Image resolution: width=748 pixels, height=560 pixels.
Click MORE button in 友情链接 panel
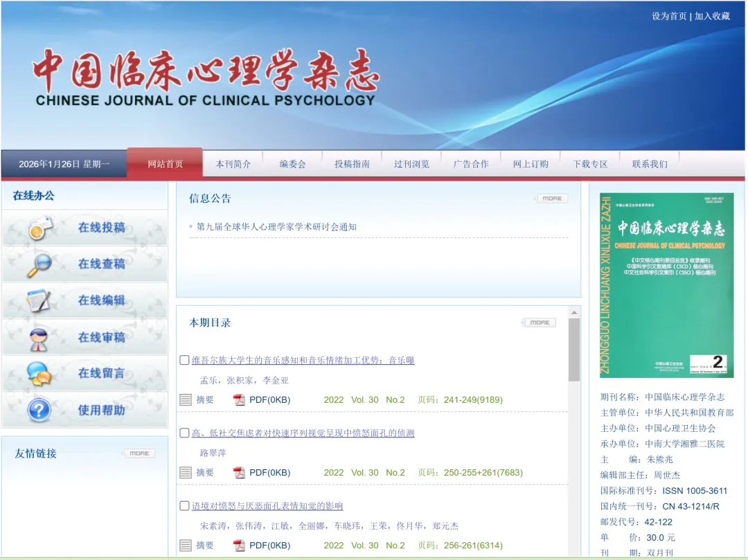pyautogui.click(x=139, y=453)
